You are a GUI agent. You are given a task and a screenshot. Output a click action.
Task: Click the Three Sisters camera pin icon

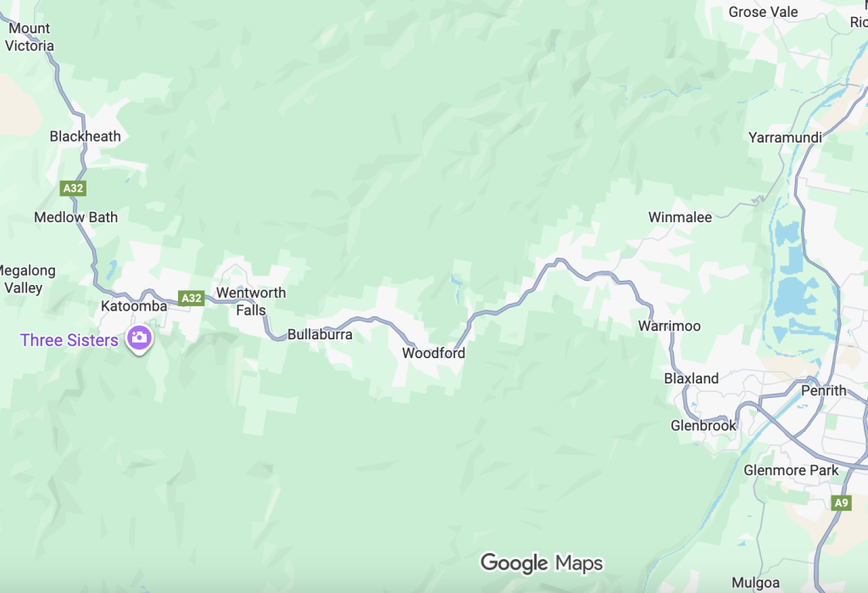click(x=139, y=338)
